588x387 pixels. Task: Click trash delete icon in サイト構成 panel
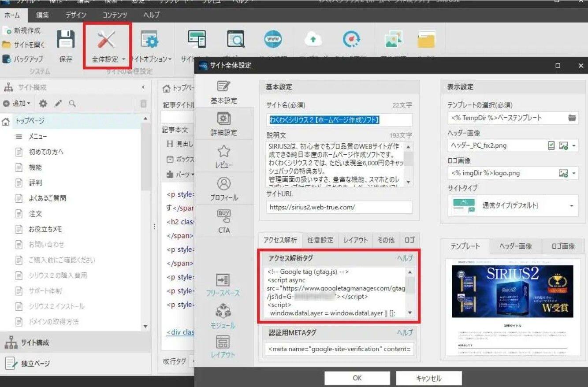143,104
